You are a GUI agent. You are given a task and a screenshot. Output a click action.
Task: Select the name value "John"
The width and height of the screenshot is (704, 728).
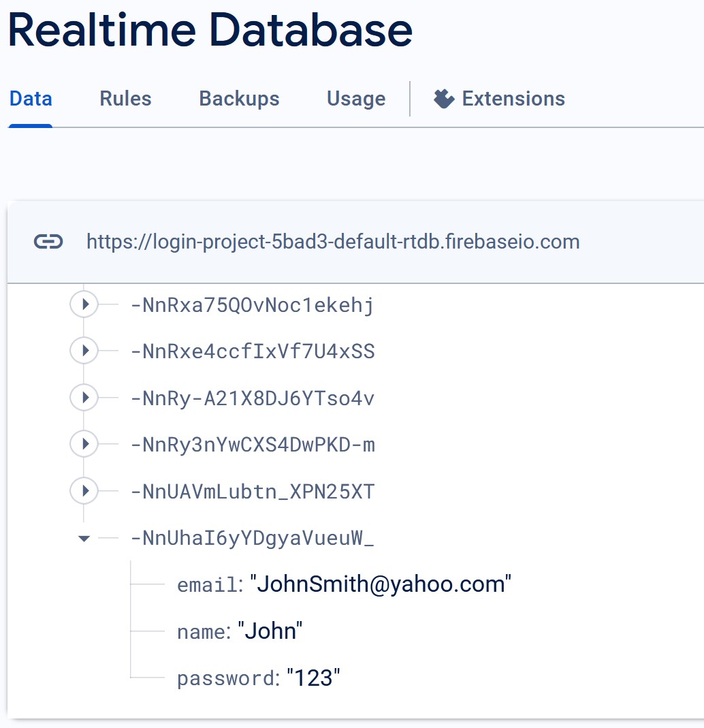point(270,631)
